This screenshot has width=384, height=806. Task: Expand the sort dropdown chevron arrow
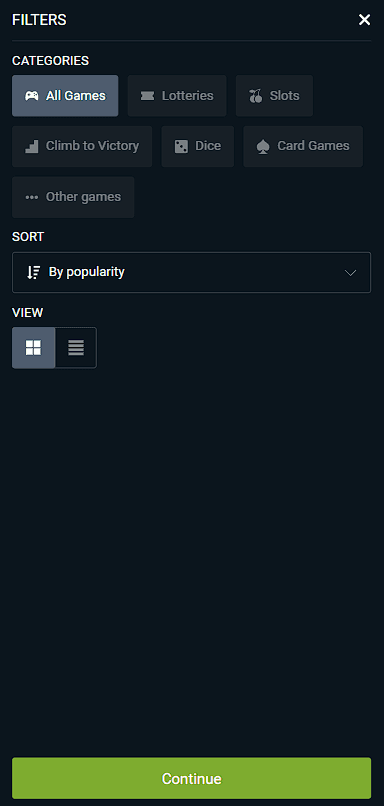(x=351, y=272)
